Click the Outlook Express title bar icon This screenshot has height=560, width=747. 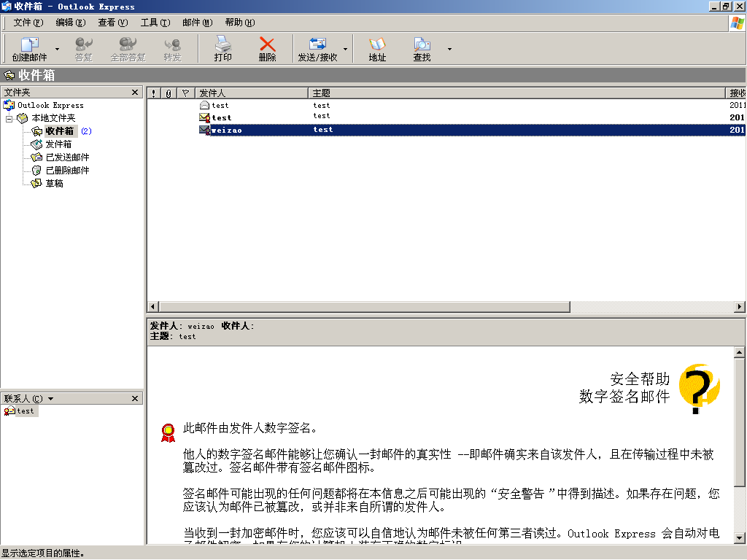tap(6, 6)
